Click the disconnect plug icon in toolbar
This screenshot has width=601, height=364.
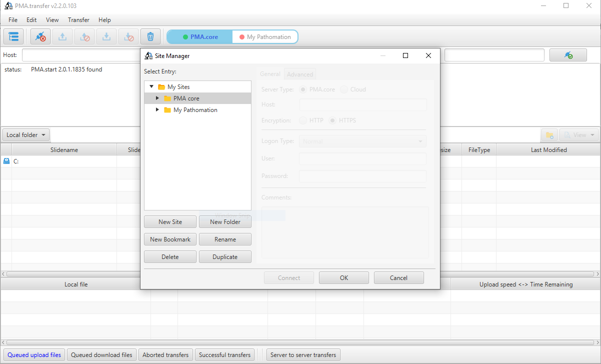tap(40, 36)
